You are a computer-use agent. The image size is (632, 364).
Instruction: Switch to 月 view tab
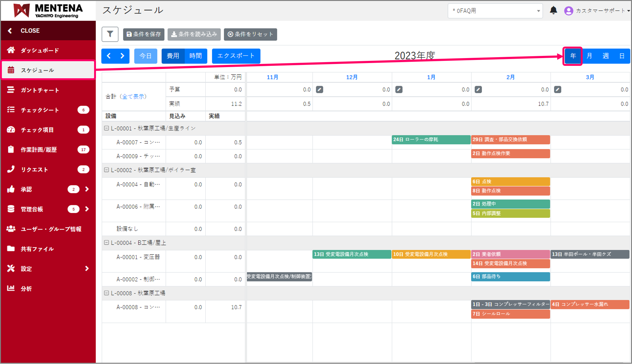[589, 56]
